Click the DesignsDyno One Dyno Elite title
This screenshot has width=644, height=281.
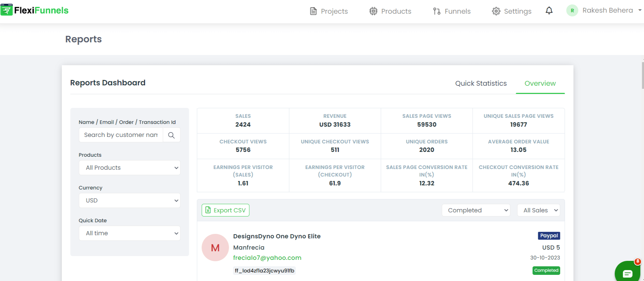[277, 236]
